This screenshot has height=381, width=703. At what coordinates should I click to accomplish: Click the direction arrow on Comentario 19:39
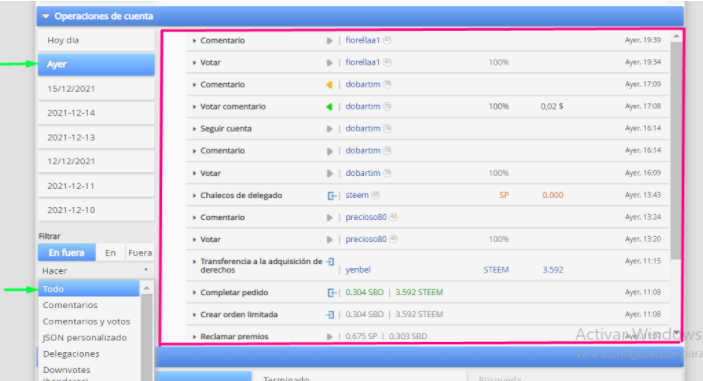(x=330, y=40)
